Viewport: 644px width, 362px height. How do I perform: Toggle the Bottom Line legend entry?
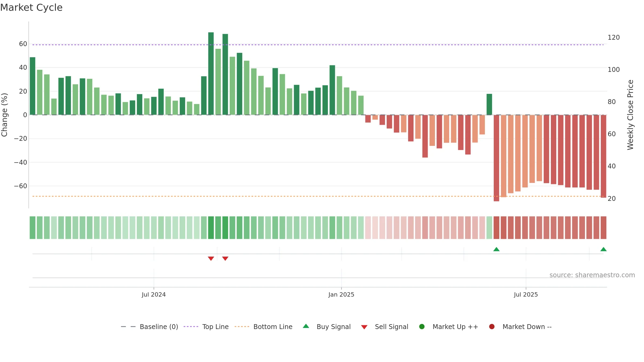(x=264, y=327)
